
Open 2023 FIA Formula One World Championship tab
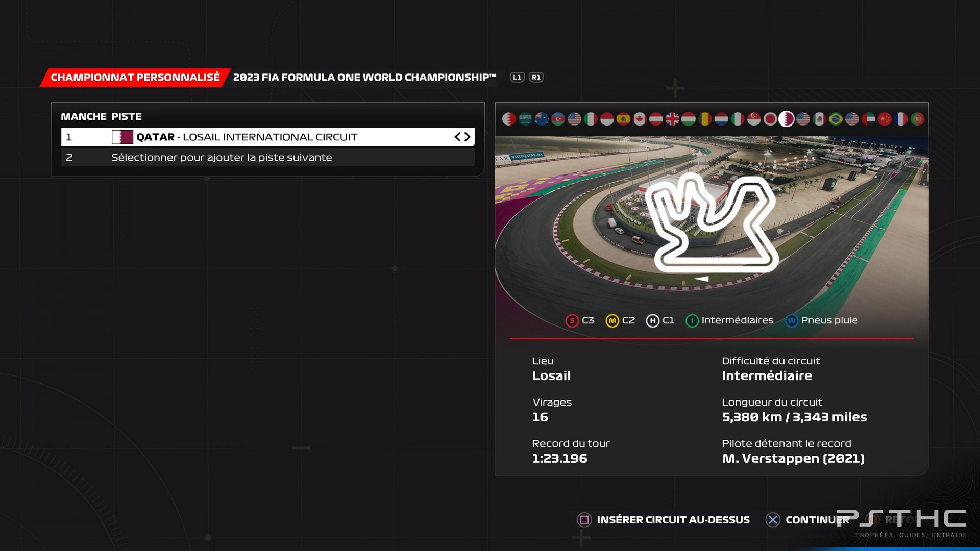tap(364, 77)
